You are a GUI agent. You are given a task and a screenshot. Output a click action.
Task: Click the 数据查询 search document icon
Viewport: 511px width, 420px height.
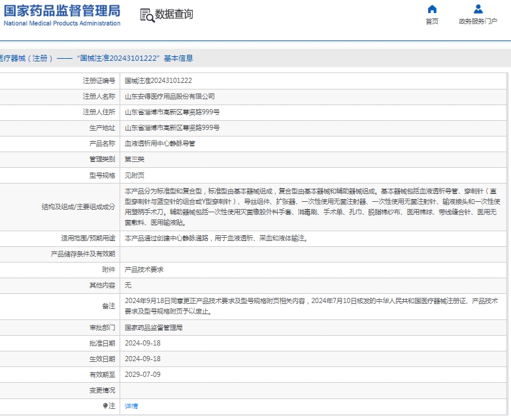(x=147, y=15)
